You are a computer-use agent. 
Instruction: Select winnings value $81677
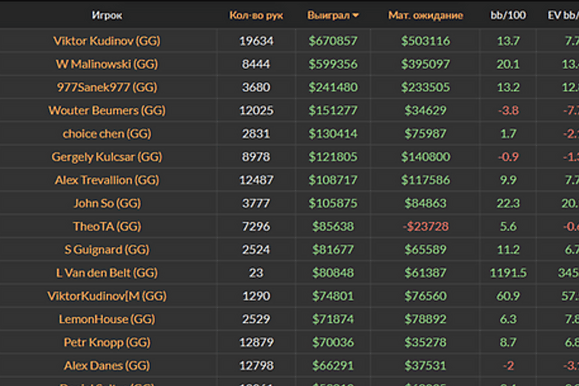click(333, 250)
